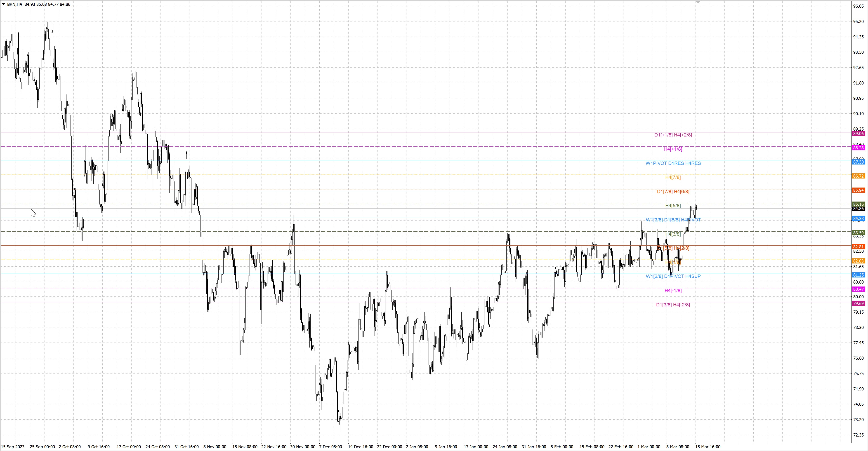The width and height of the screenshot is (868, 451).
Task: Click the '7 Dec 08:00' time axis label
Action: pyautogui.click(x=330, y=447)
